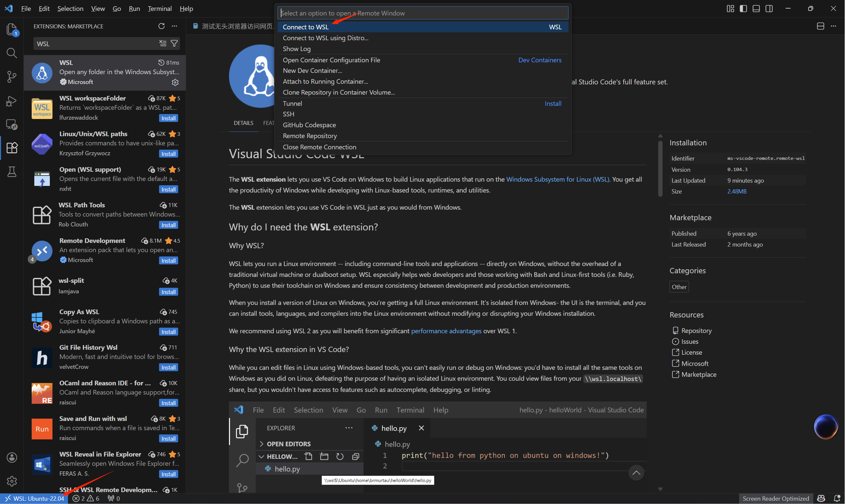Viewport: 845px width, 504px height.
Task: Select Connect to WSL using Distro option
Action: (325, 38)
